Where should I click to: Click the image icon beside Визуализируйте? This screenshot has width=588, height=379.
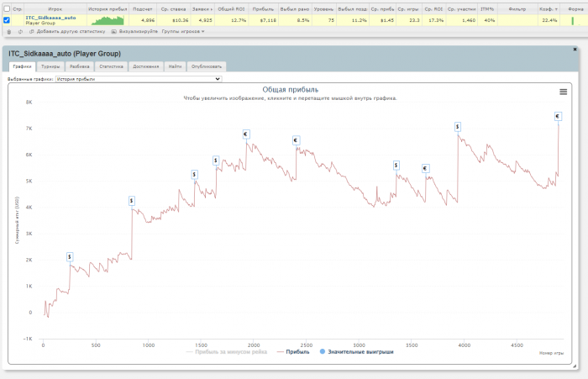tap(114, 32)
